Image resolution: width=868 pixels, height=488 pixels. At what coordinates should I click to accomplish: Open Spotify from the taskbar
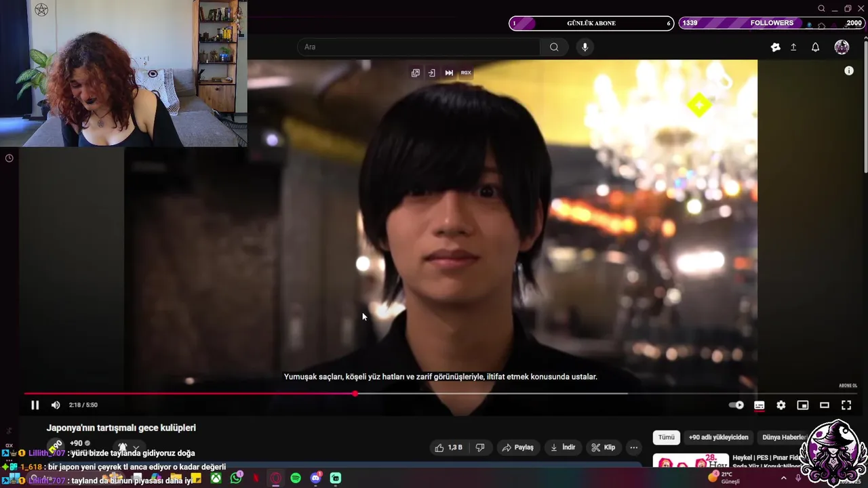(296, 479)
